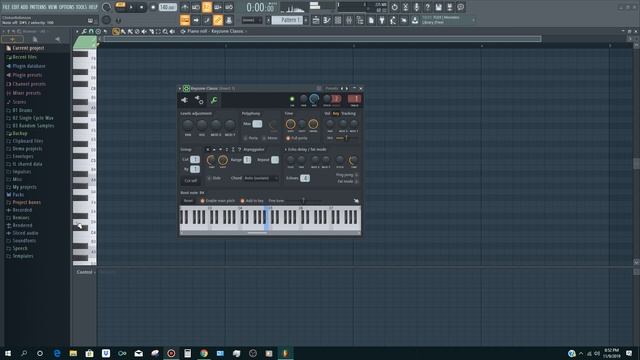Toggle the green On LED in Keyzone
This screenshot has width=640, height=360.
pyautogui.click(x=292, y=99)
